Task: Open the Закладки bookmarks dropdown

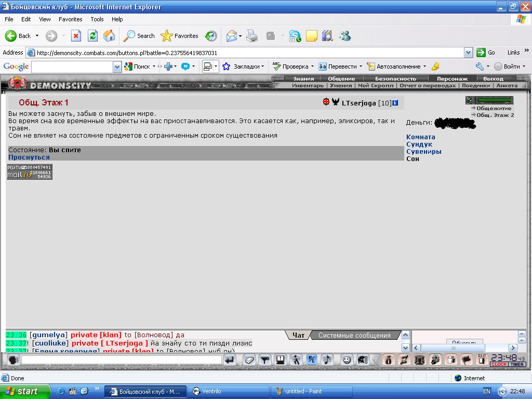Action: [x=262, y=66]
